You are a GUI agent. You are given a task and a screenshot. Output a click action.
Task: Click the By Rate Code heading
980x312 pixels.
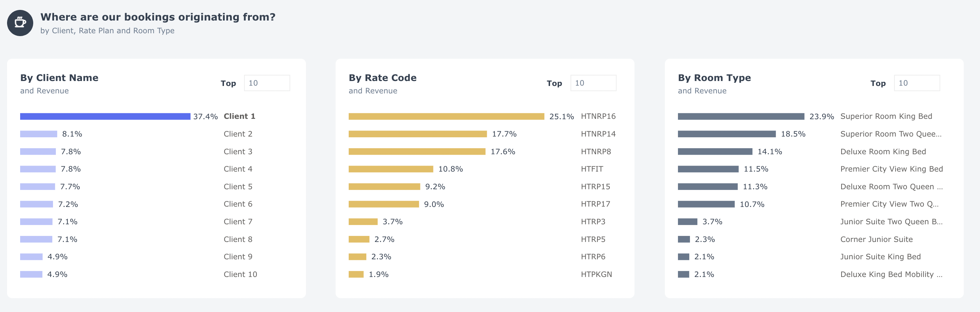tap(382, 78)
